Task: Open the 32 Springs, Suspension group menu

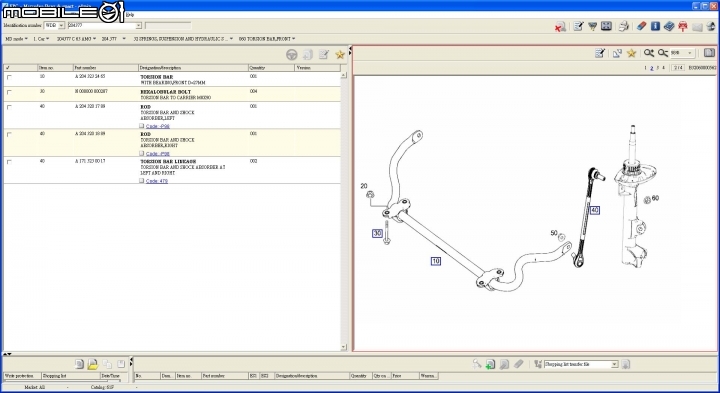Action: coord(183,39)
